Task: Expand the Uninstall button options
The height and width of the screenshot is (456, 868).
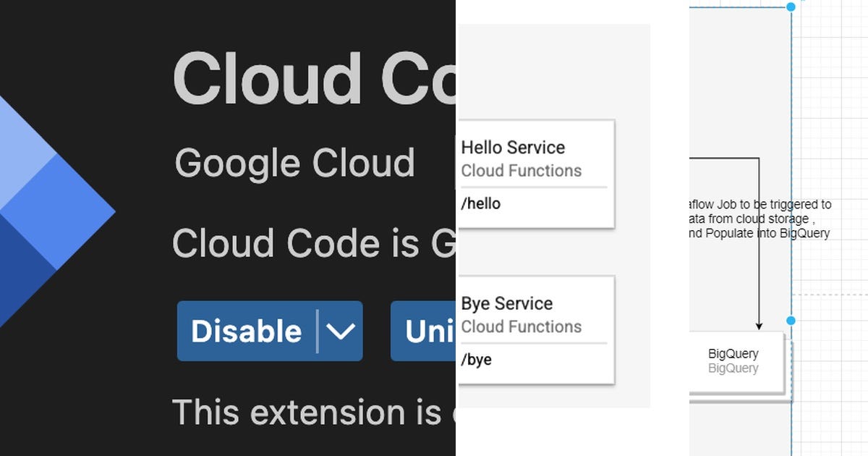Action: [x=452, y=331]
